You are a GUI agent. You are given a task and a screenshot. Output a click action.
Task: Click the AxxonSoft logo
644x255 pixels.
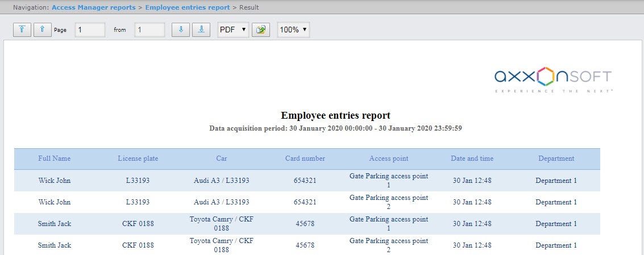(552, 80)
